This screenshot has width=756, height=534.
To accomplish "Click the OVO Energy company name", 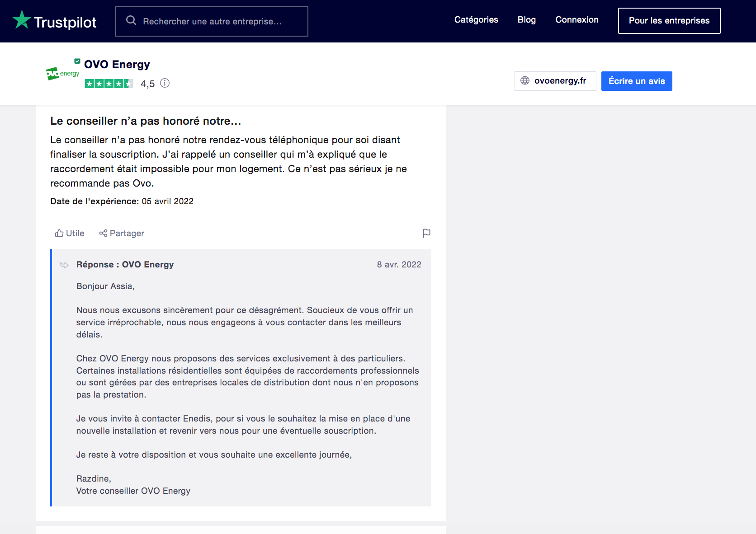I will 117,64.
